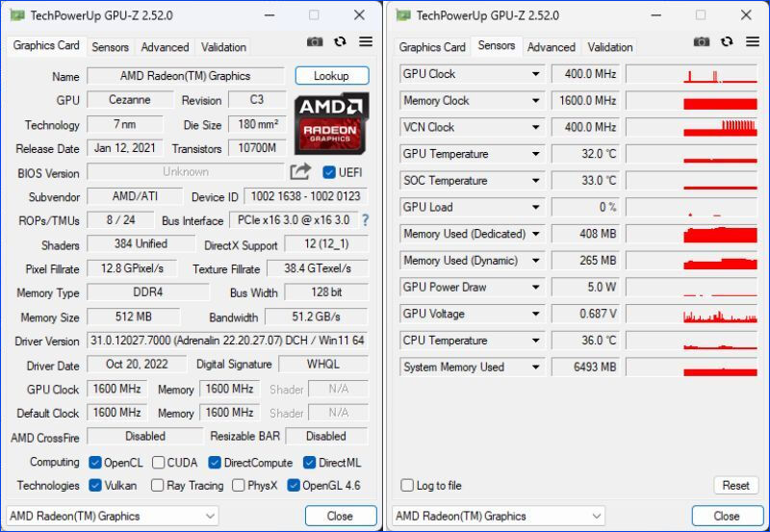770x532 pixels.
Task: Click the 'Jan 12, 2021' Release Date value
Action: tap(125, 148)
